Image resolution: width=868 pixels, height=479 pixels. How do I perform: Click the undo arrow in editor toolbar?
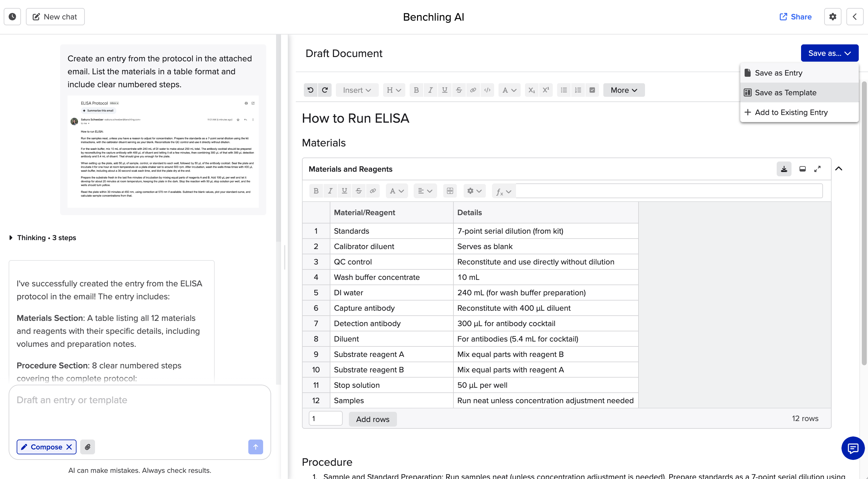310,90
